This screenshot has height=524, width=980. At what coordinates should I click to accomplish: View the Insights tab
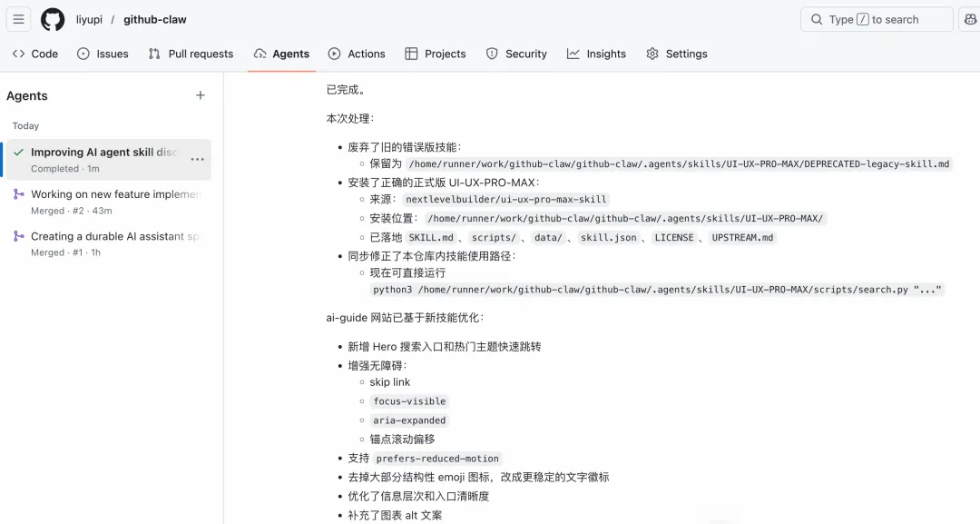(x=596, y=54)
